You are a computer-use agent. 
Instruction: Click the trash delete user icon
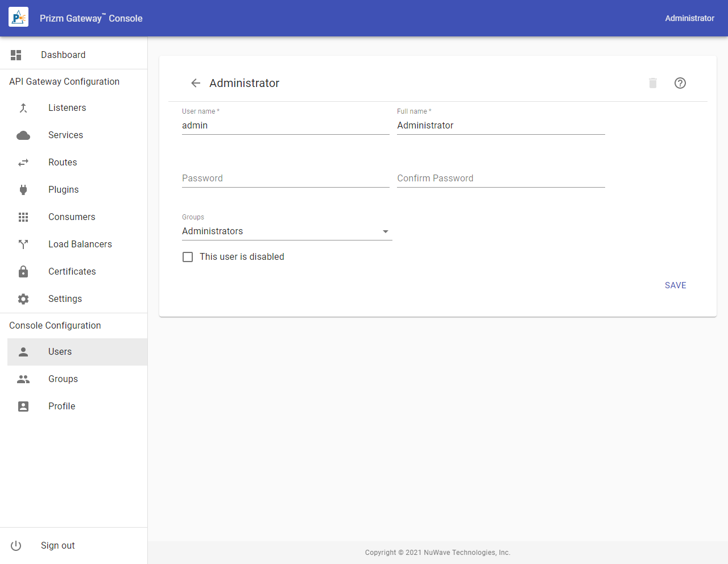pos(653,83)
